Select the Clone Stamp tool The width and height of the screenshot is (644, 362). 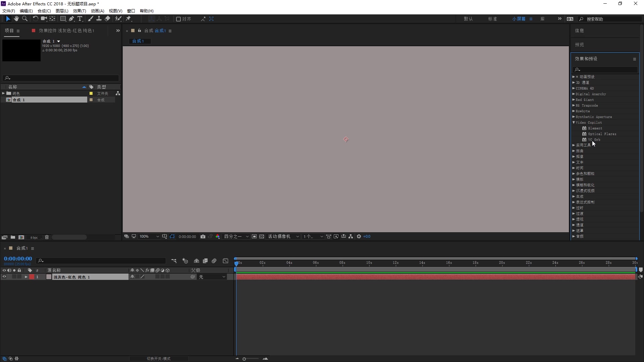[x=99, y=19]
